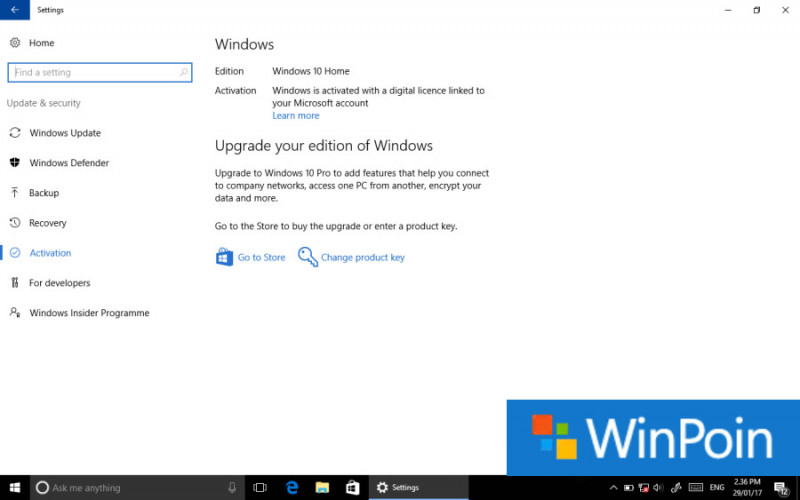
Task: Click the network tray icon
Action: tap(644, 488)
